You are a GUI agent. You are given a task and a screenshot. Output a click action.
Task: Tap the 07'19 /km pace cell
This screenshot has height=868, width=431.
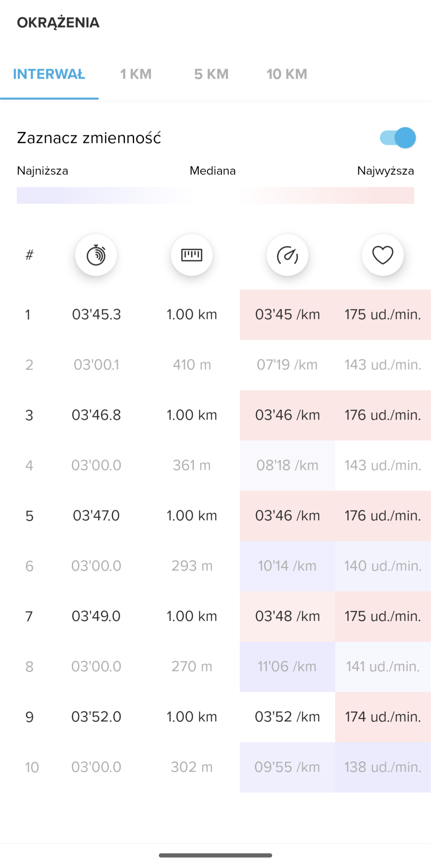[287, 365]
